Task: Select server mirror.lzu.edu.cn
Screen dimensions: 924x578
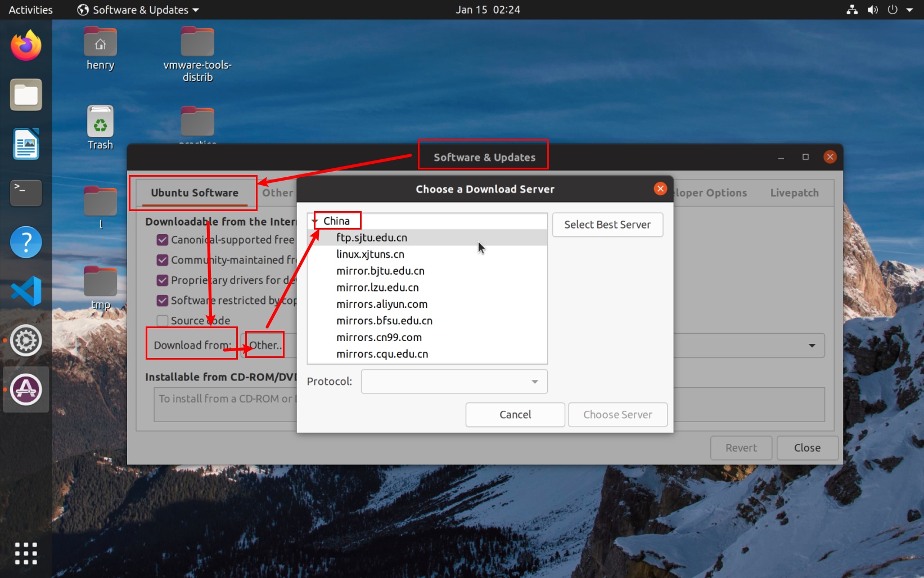Action: tap(427, 288)
